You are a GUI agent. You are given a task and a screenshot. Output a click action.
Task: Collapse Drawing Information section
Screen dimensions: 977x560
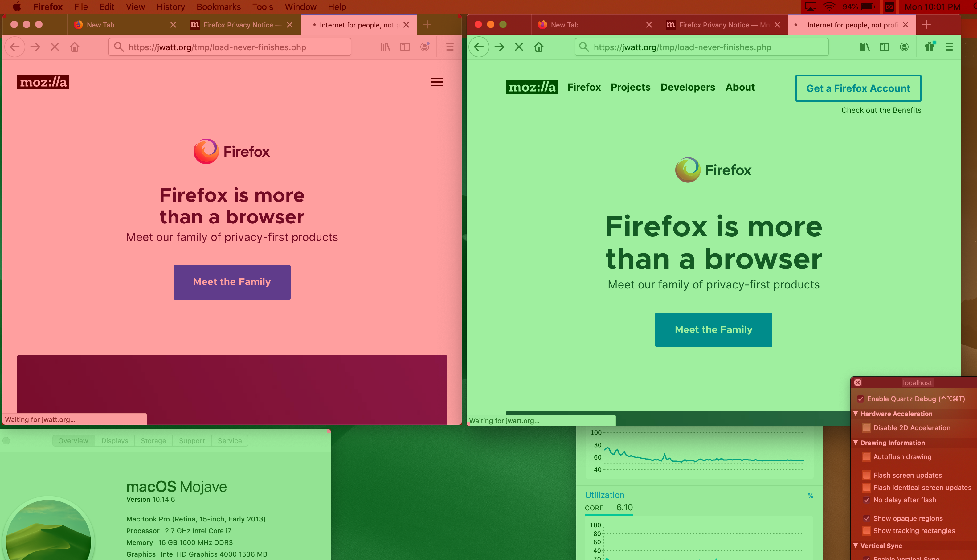point(856,442)
